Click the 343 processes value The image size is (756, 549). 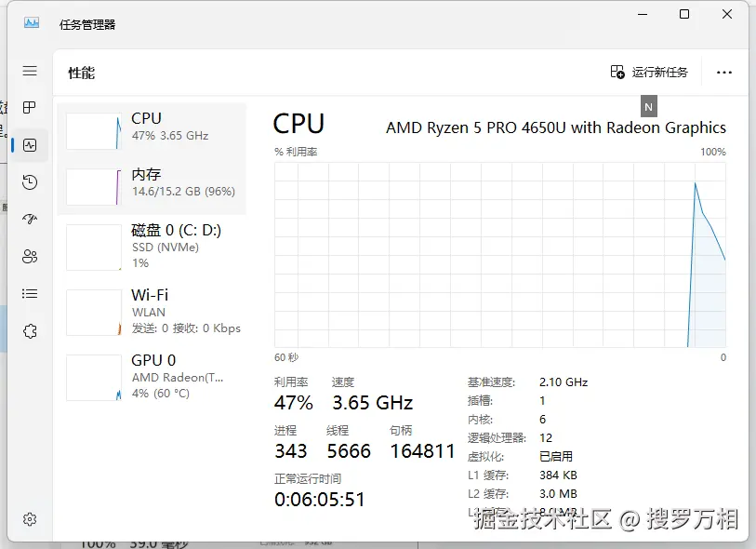click(291, 451)
